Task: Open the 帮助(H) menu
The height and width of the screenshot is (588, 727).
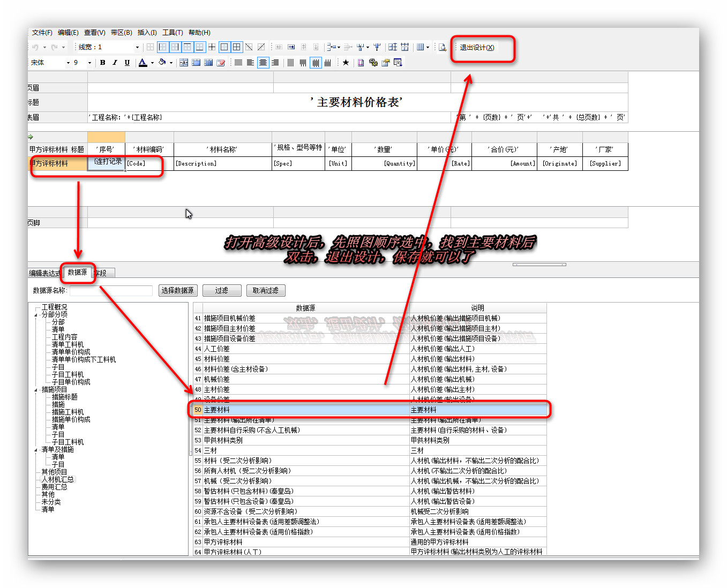Action: click(x=199, y=33)
